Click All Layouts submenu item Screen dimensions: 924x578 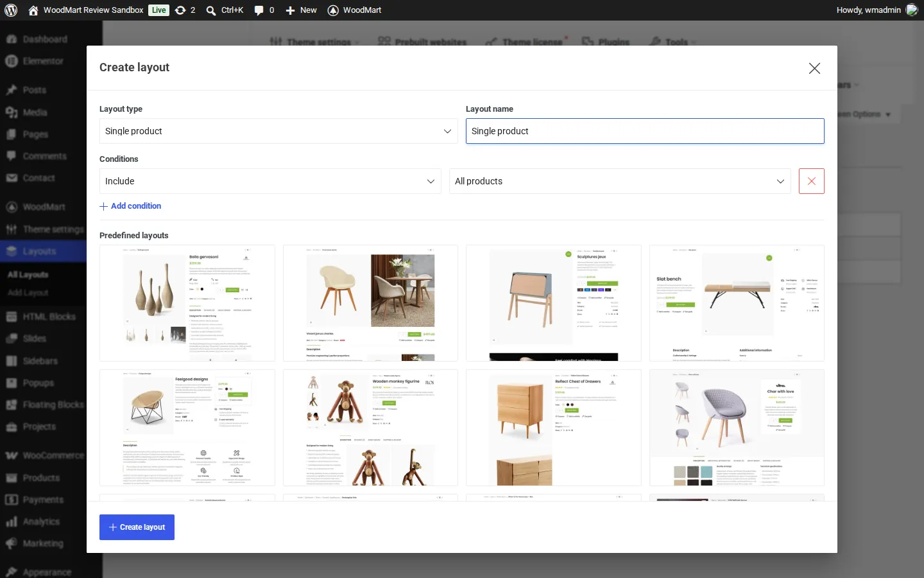[28, 275]
